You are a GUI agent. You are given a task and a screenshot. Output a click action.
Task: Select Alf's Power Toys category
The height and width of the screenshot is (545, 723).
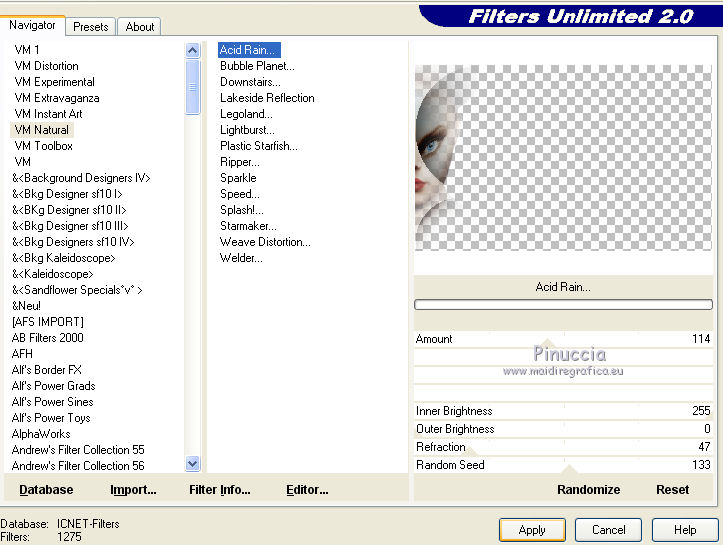tap(51, 418)
